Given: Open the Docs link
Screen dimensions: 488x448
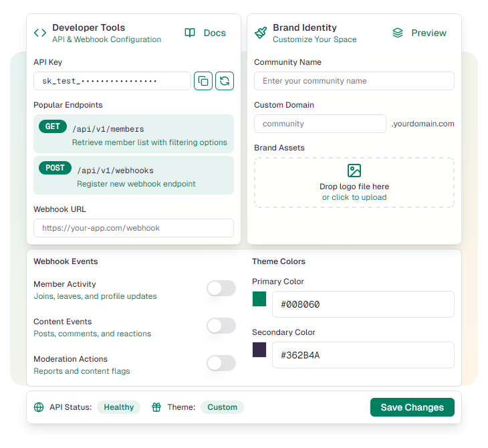Looking at the screenshot, I should tap(206, 33).
